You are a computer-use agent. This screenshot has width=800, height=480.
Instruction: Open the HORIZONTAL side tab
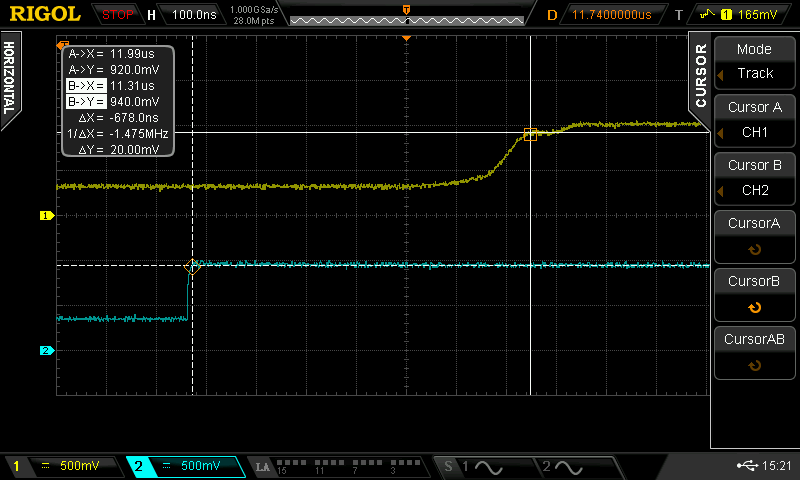tap(12, 80)
